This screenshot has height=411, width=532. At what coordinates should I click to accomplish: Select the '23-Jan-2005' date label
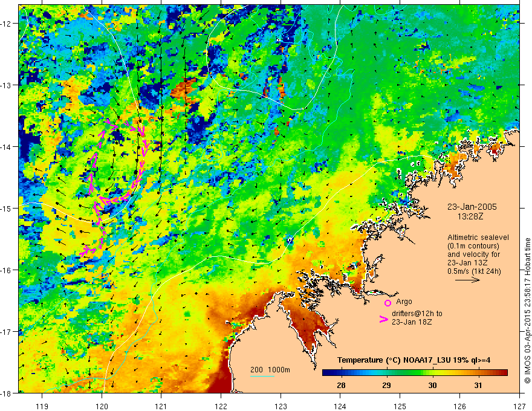pos(472,207)
